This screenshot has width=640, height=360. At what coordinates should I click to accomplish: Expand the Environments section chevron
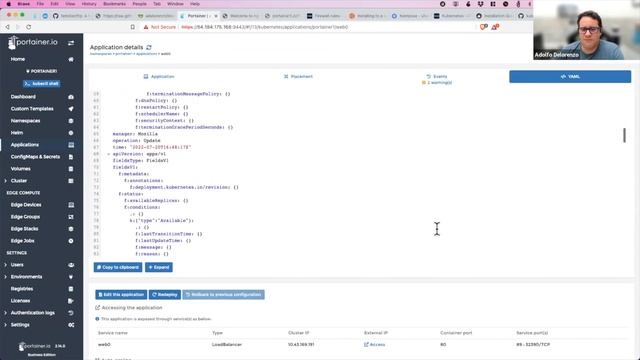5,277
